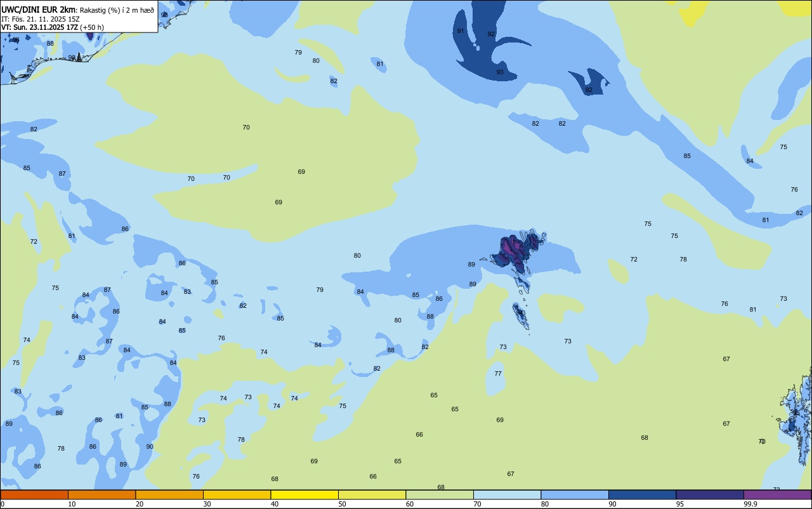Click the 10–20 orange legend swatch
812x509 pixels.
click(101, 494)
